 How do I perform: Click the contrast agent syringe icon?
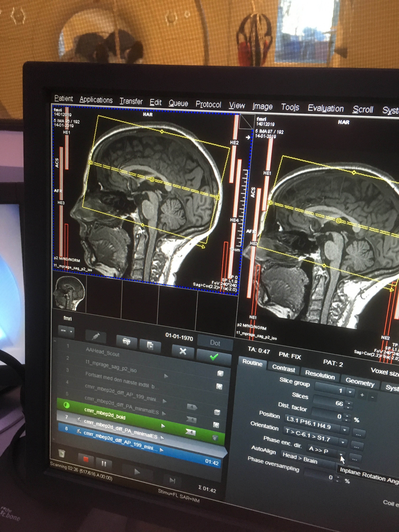(x=96, y=336)
